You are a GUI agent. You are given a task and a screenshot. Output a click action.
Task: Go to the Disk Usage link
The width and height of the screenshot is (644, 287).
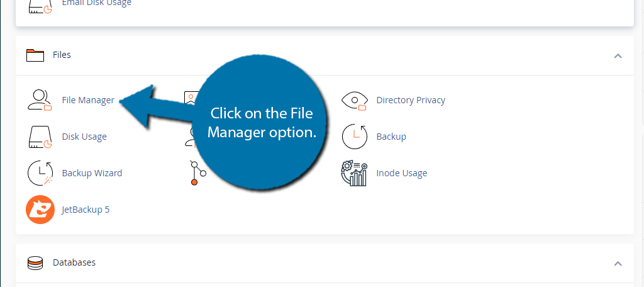coord(84,137)
